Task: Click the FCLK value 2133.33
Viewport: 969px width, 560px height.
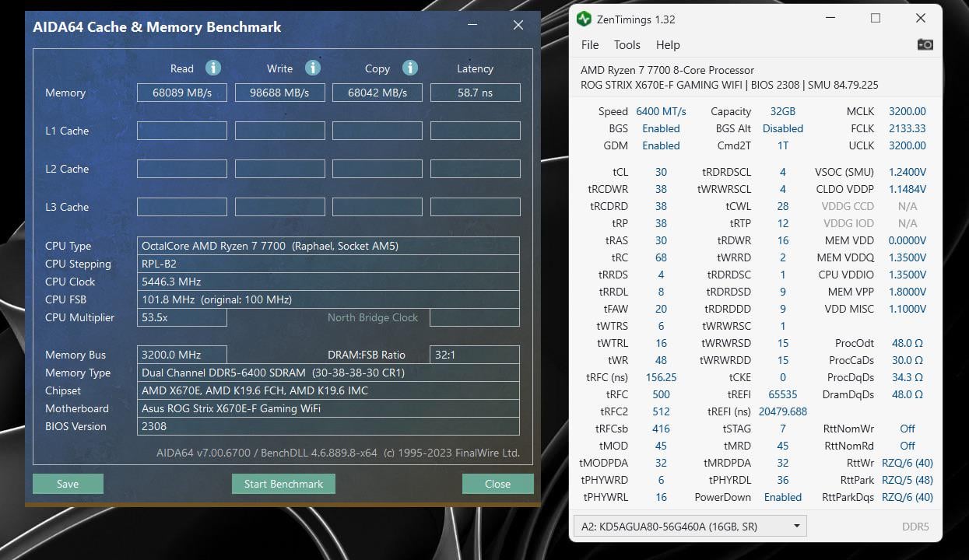Action: tap(907, 128)
